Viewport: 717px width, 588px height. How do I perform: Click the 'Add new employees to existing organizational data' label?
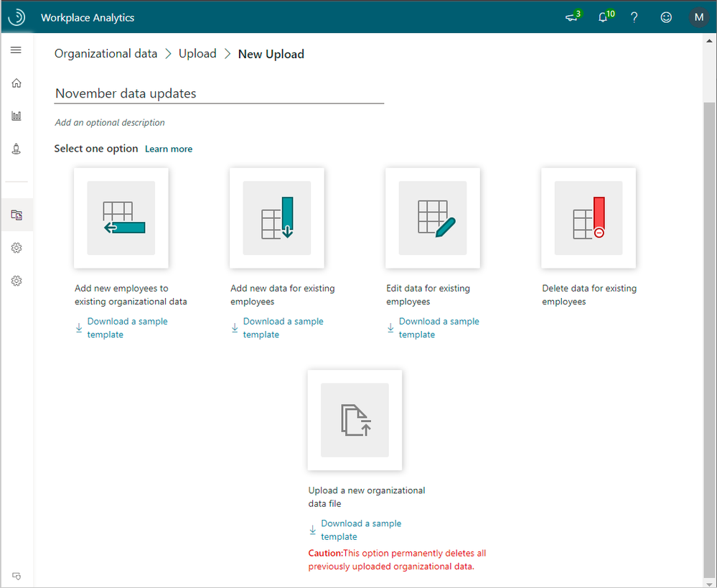tap(131, 294)
